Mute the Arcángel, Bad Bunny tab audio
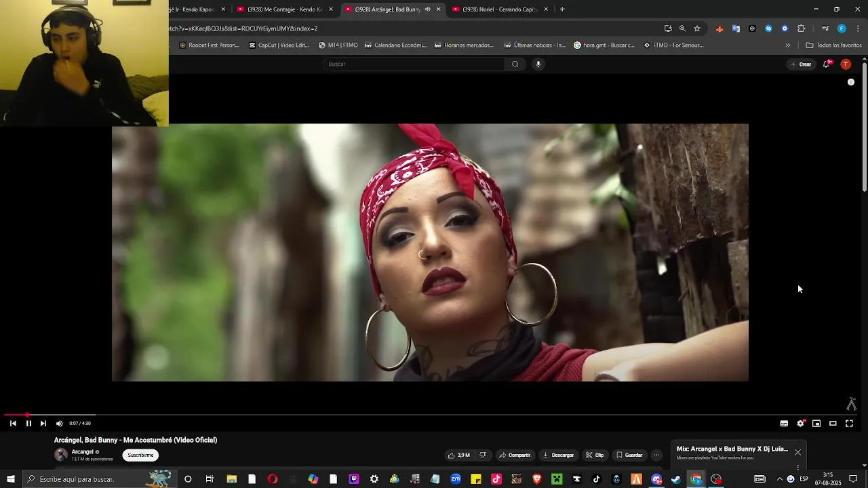868x488 pixels. [427, 9]
